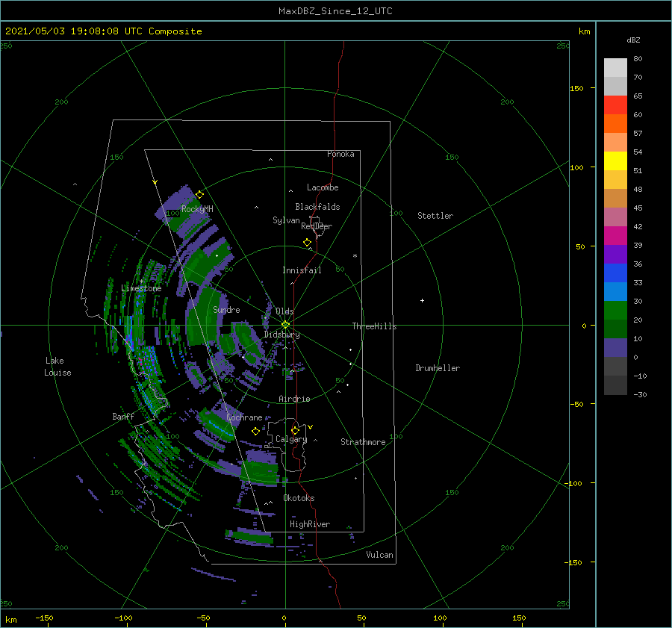Click the -30 value on dBZ scale
Screen dimensions: 672x628
[x=640, y=394]
